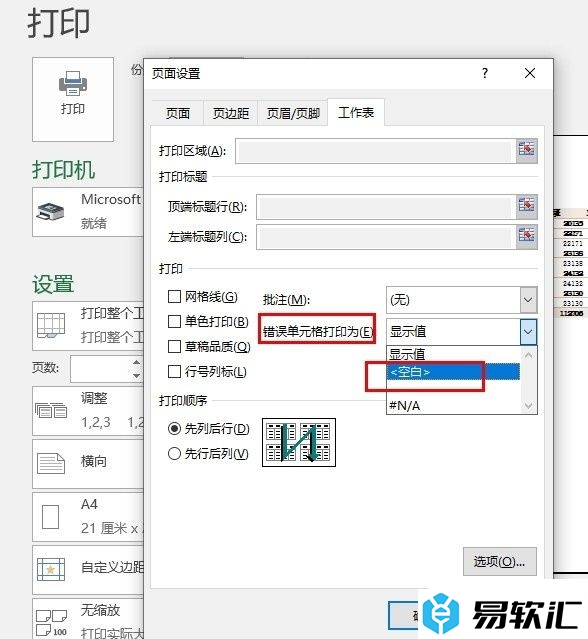Increase the 页数 spinner value
This screenshot has width=588, height=639.
[137, 362]
